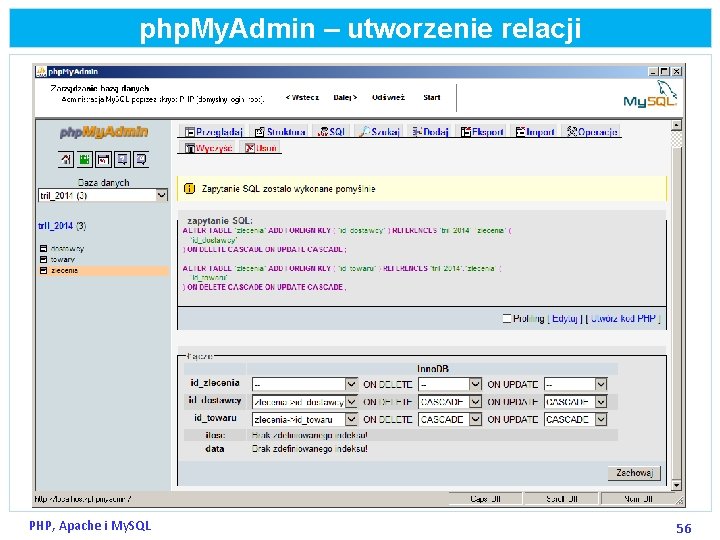Open the tril_2014 database link

tap(56, 225)
